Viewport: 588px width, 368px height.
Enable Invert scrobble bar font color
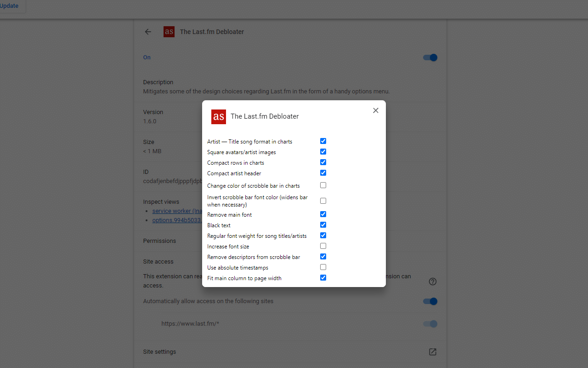tap(323, 201)
